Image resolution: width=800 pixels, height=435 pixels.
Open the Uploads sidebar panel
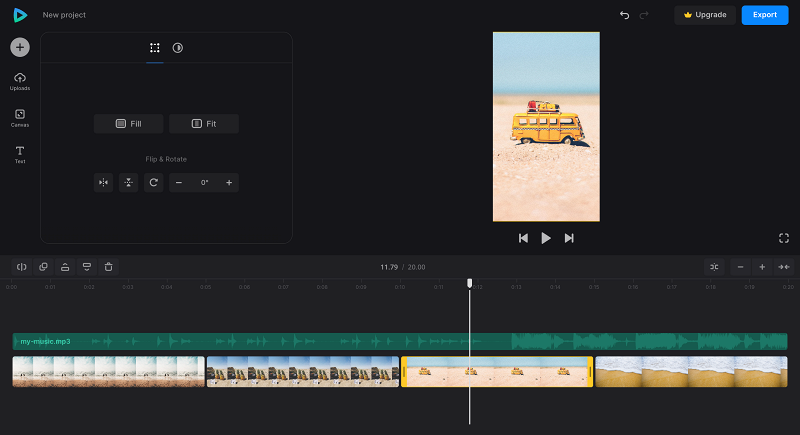pyautogui.click(x=20, y=82)
